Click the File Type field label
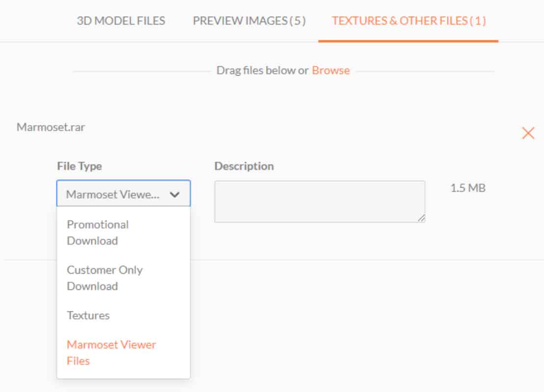Image resolution: width=544 pixels, height=392 pixels. point(80,166)
